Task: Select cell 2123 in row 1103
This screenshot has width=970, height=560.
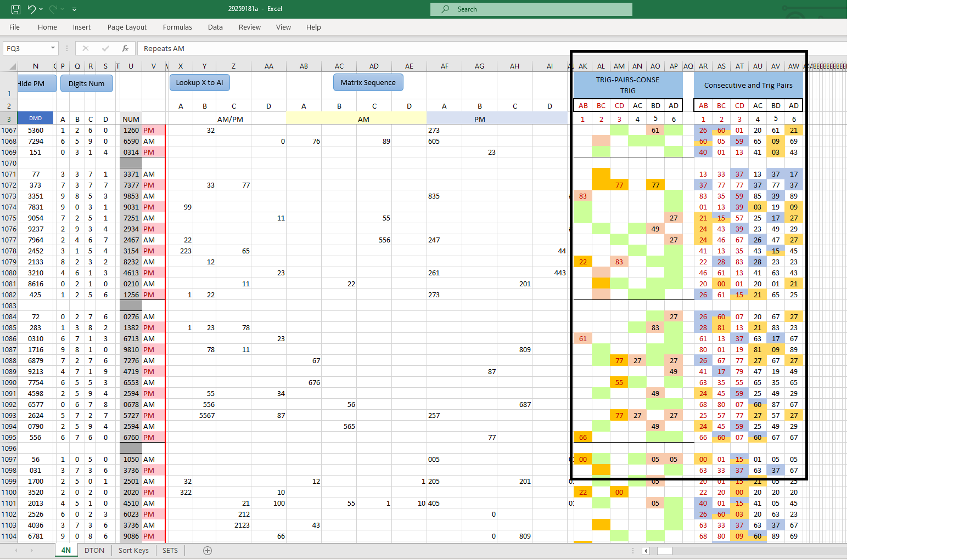Action: [x=233, y=525]
